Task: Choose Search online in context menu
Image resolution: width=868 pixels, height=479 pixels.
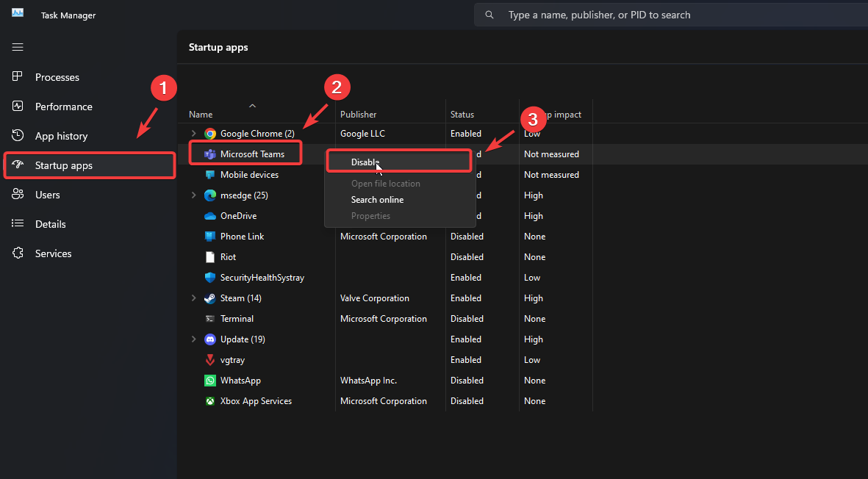Action: (377, 200)
